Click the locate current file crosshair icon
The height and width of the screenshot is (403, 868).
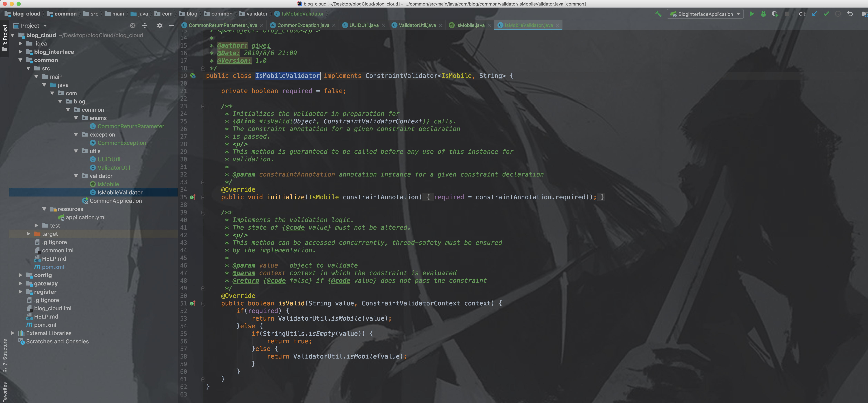click(x=133, y=26)
